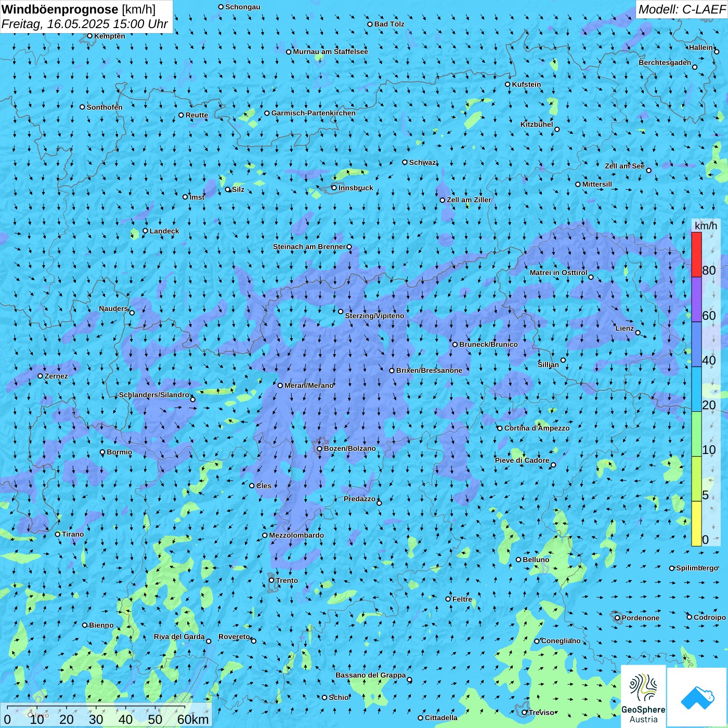Click the Mittersill label
Image resolution: width=728 pixels, height=728 pixels.
click(x=597, y=184)
